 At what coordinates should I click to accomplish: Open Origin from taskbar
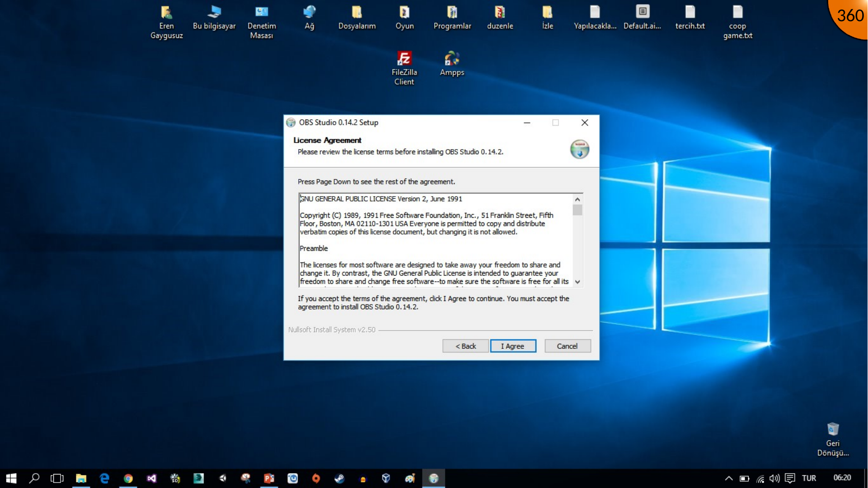click(316, 478)
